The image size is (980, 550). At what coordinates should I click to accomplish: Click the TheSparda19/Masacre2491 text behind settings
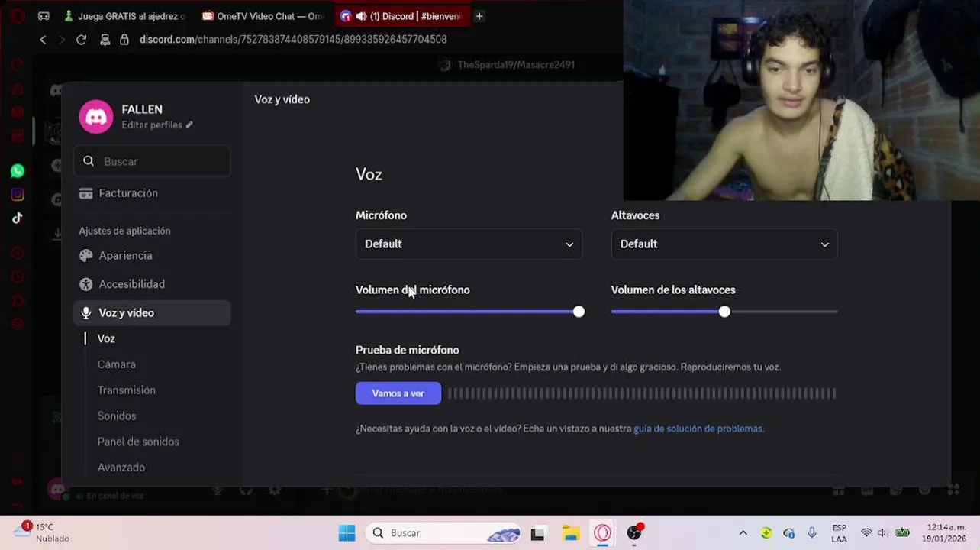coord(516,65)
